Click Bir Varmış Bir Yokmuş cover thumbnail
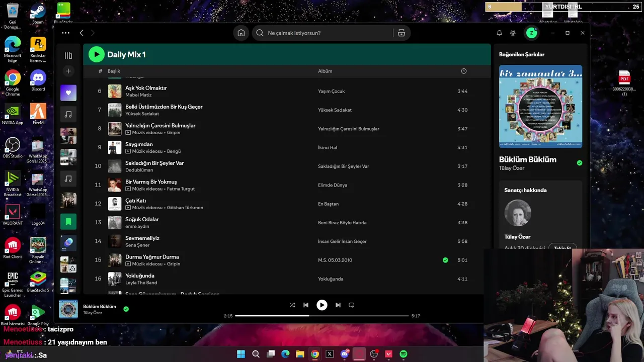The height and width of the screenshot is (362, 644). point(115,185)
